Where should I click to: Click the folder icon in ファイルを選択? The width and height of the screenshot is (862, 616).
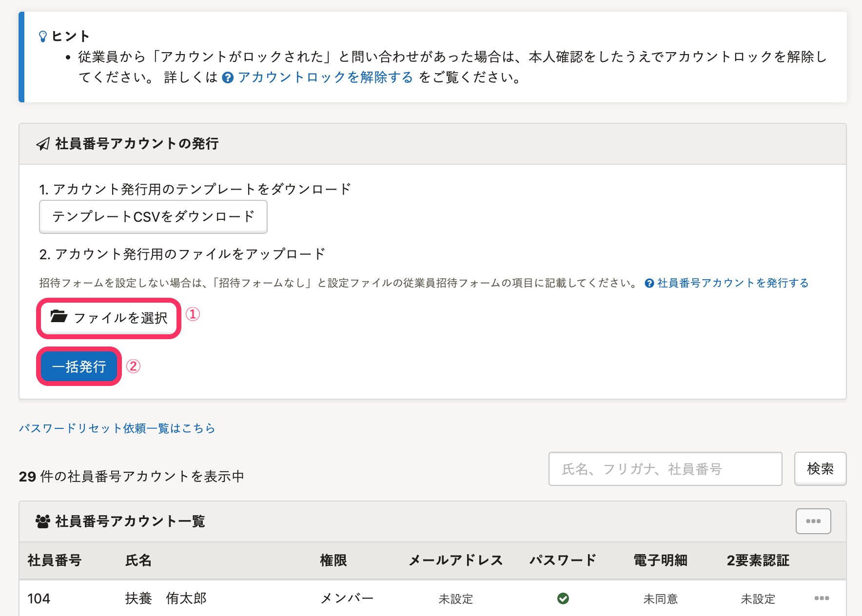59,317
